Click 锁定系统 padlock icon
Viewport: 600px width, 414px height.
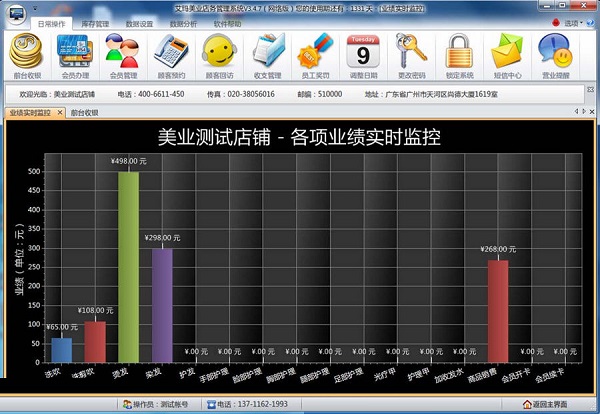click(x=459, y=51)
